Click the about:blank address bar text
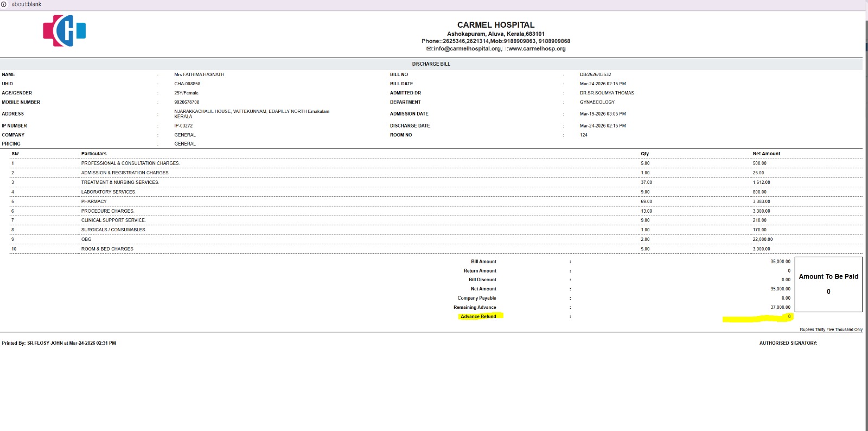Viewport: 868px width, 431px height. (27, 4)
